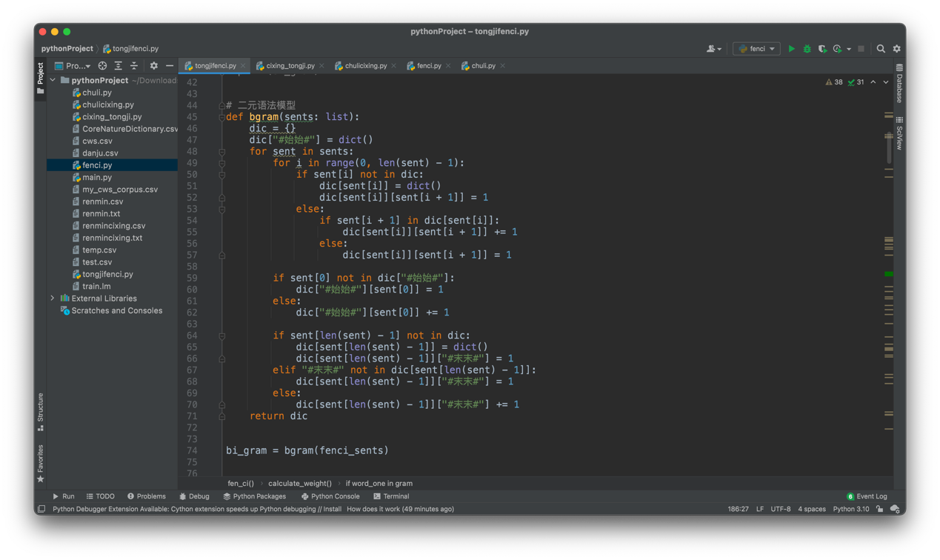
Task: Close the tongjifenci.py editor tab
Action: point(243,66)
